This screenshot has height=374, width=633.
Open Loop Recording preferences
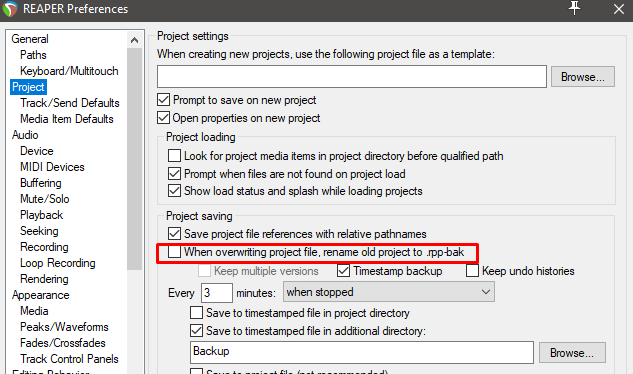(x=58, y=263)
